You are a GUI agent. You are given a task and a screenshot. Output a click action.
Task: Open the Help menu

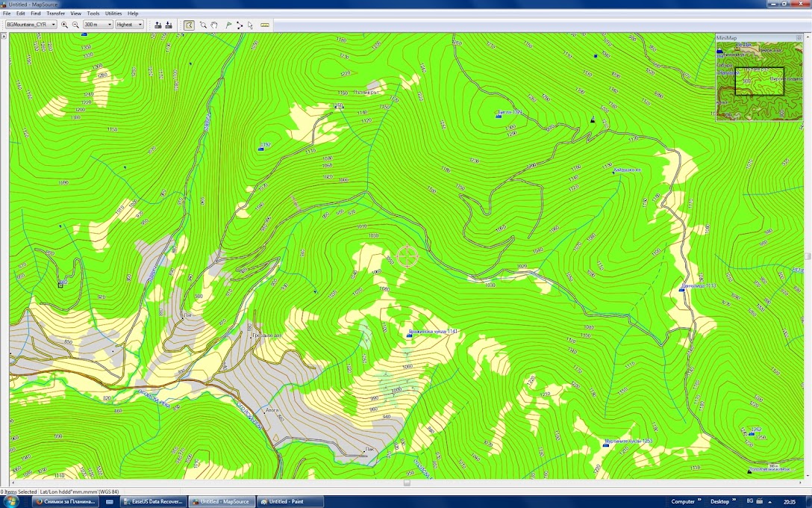133,13
